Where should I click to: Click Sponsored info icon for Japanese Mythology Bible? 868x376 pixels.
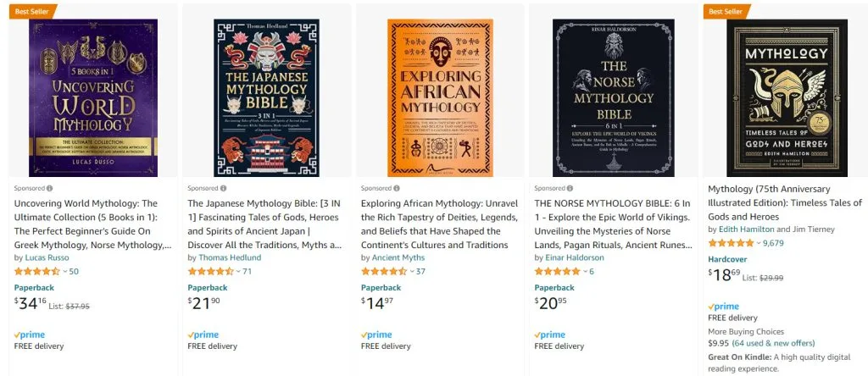(223, 188)
